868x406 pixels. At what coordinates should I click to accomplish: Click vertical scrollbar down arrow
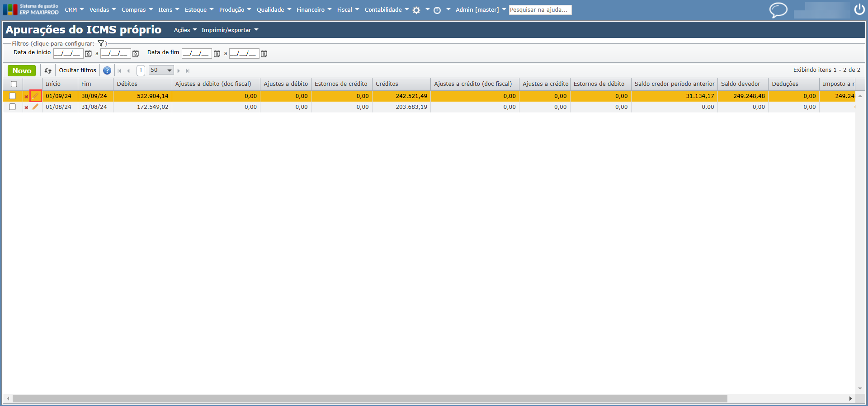pyautogui.click(x=860, y=388)
